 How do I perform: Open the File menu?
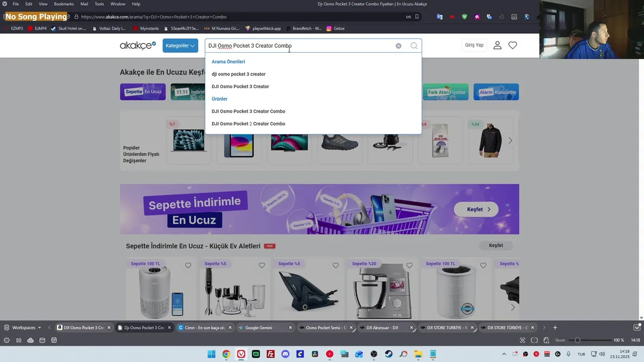[x=16, y=4]
